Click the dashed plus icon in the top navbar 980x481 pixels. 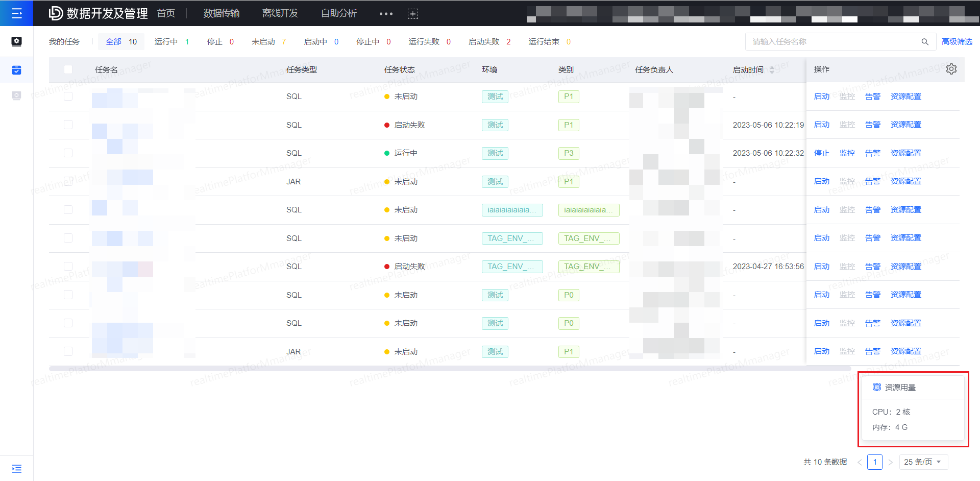click(x=413, y=13)
